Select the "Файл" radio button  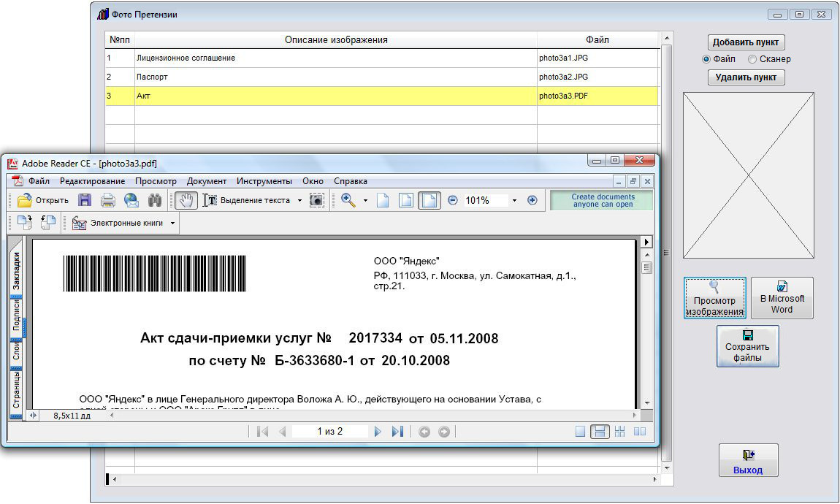706,59
